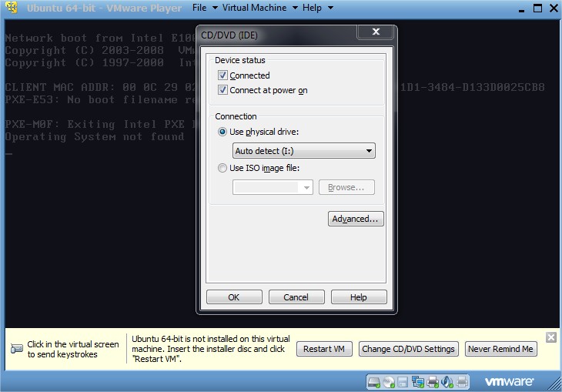Click "Click in the virtual screen" hint text
Screen dimensions: 562x392
(x=73, y=349)
